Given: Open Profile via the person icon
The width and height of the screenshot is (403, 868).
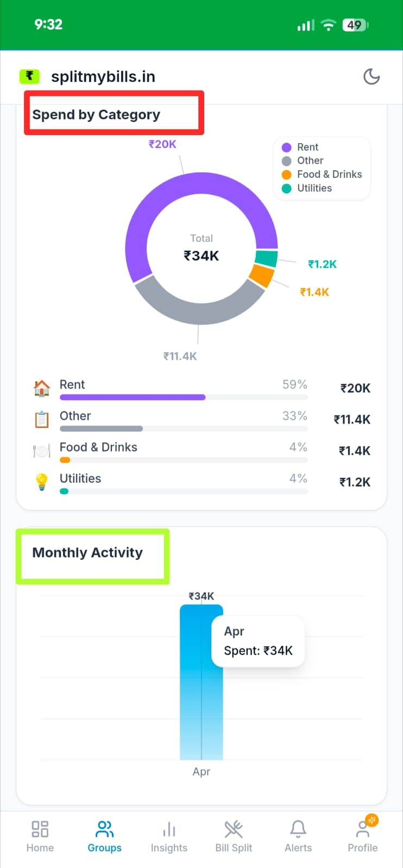Looking at the screenshot, I should point(362,828).
